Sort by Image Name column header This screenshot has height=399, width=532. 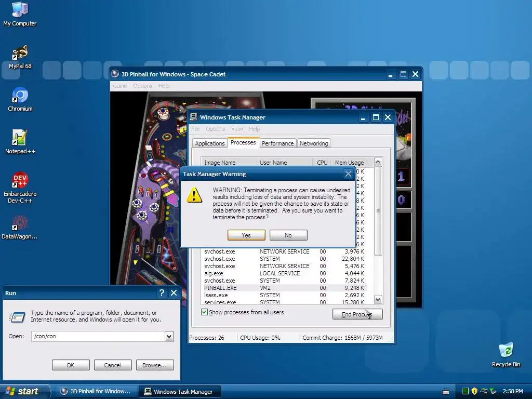pos(229,163)
